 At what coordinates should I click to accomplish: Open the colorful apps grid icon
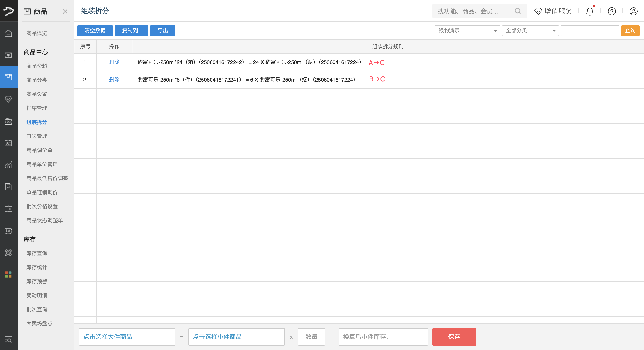[9, 274]
